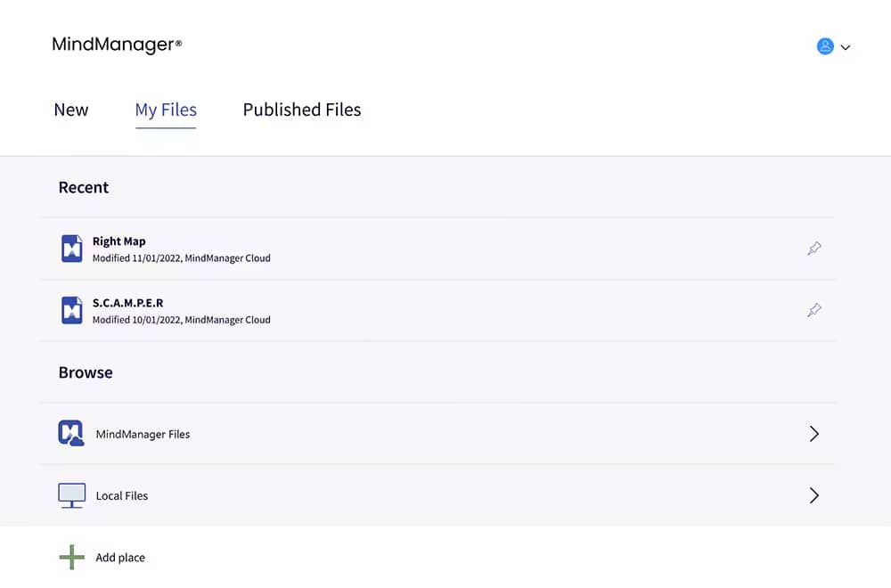The height and width of the screenshot is (588, 891).
Task: Select the MindManager Files place icon
Action: tap(70, 434)
